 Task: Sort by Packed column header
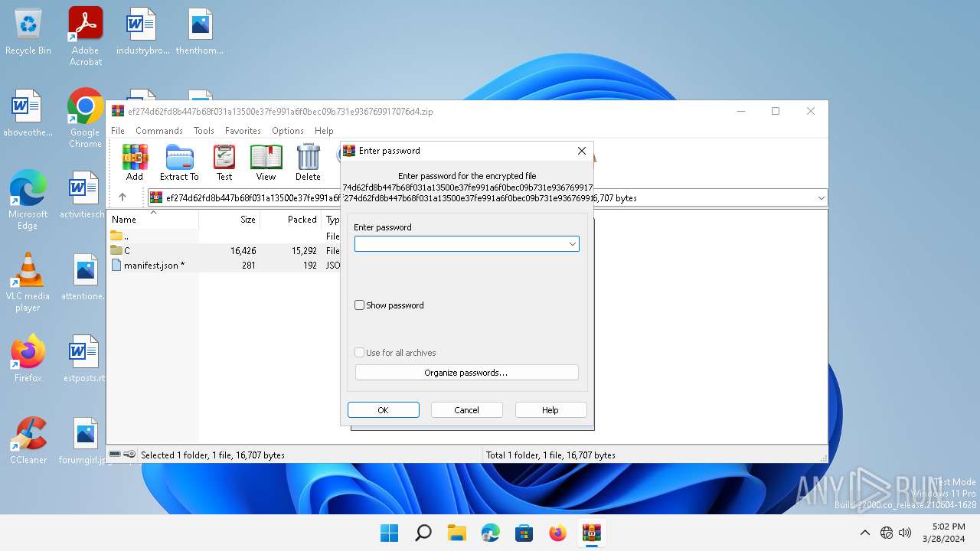pyautogui.click(x=291, y=220)
